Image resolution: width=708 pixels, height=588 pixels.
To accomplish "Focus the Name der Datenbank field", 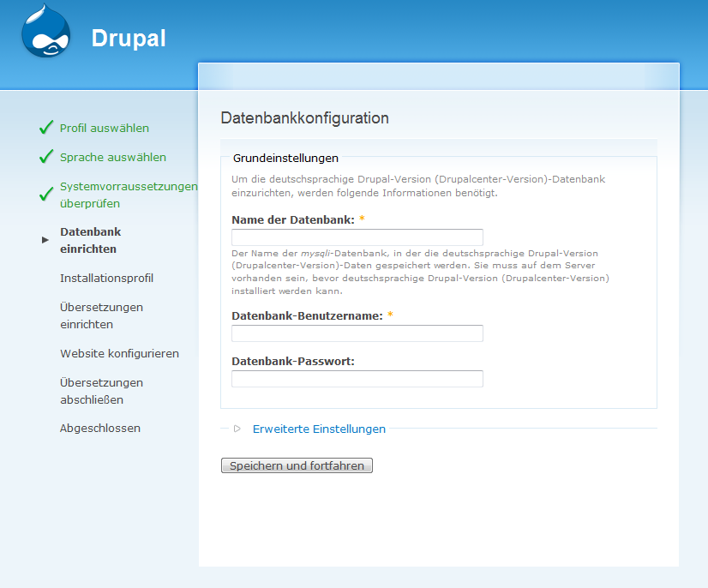I will coord(357,237).
